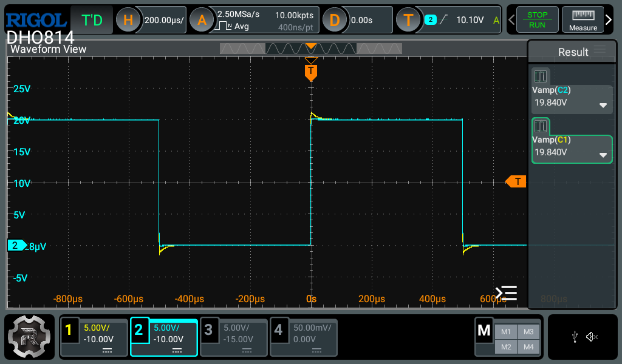Open trigger delay settings via the D icon
622x364 pixels.
tap(334, 19)
